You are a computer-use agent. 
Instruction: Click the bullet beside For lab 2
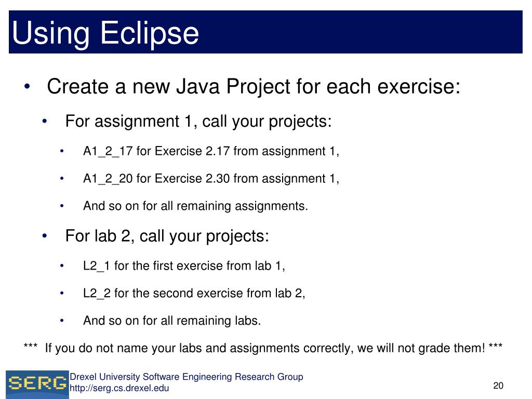(45, 236)
